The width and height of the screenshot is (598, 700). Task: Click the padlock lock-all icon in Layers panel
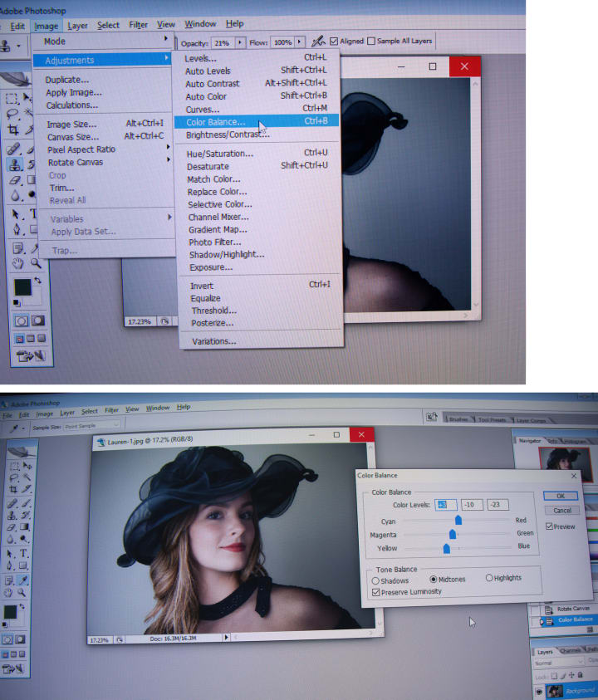tap(580, 675)
